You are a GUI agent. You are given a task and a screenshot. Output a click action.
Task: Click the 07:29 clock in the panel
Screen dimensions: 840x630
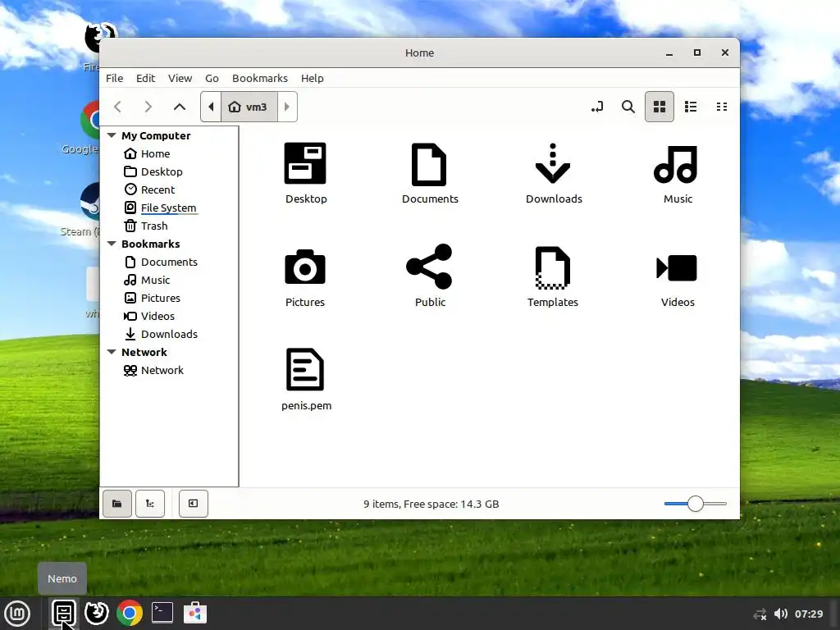coord(809,614)
